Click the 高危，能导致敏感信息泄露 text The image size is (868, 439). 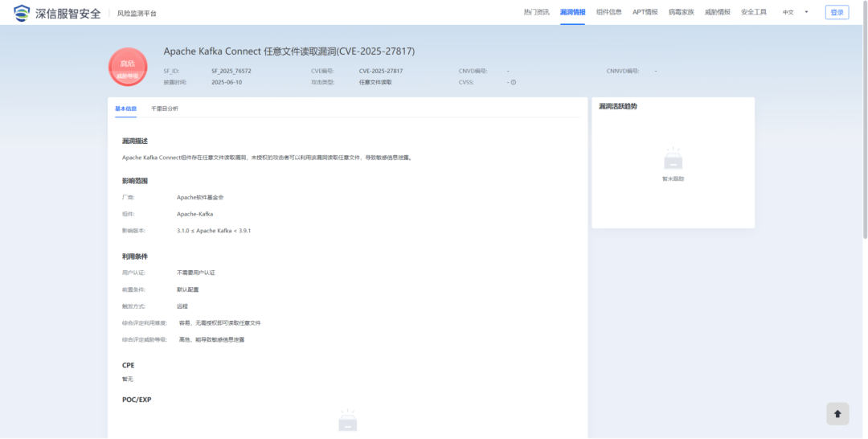[x=211, y=339]
